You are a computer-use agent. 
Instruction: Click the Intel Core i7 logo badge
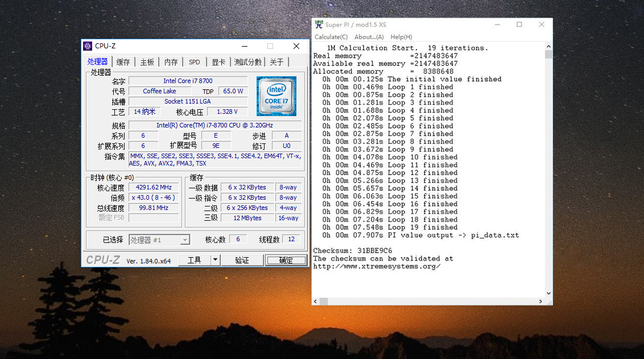pos(276,96)
